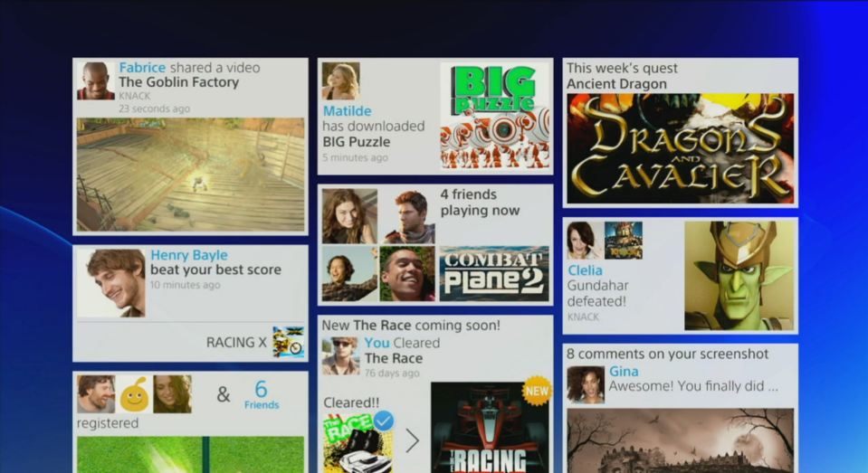Open the commented haunted castle screenshot
The width and height of the screenshot is (868, 473).
coord(680,440)
